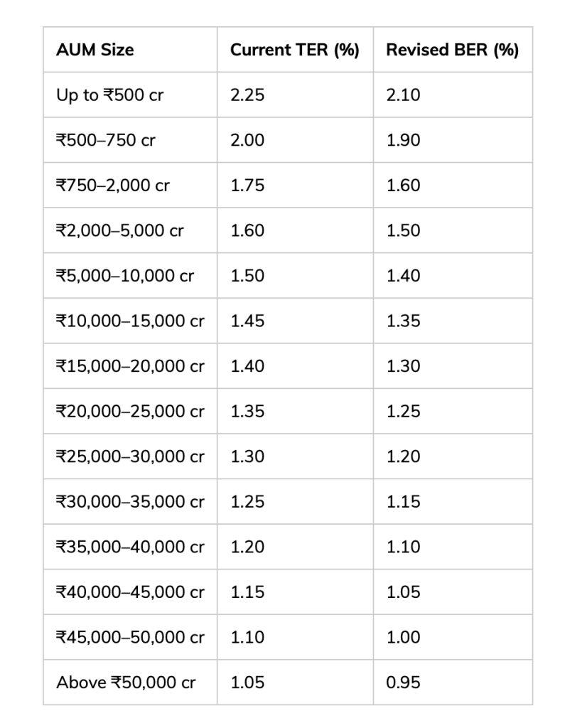
Task: Select the Above ₹50,000 cr row label
Action: click(126, 682)
